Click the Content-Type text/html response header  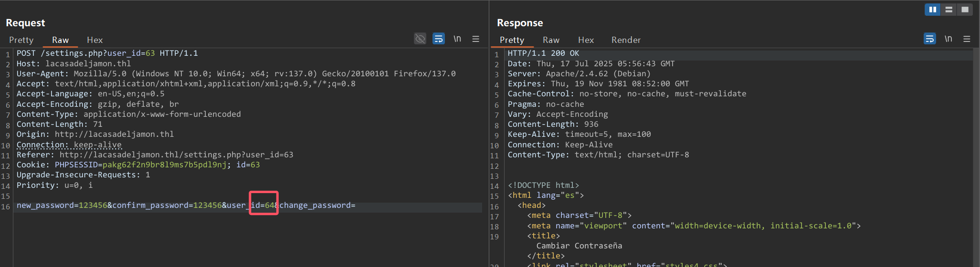[x=598, y=154]
